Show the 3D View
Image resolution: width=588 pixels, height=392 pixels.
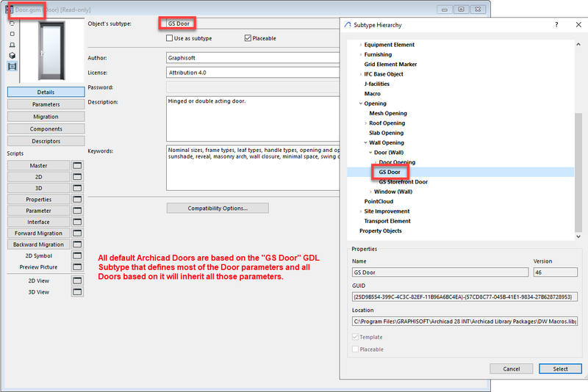click(x=39, y=291)
